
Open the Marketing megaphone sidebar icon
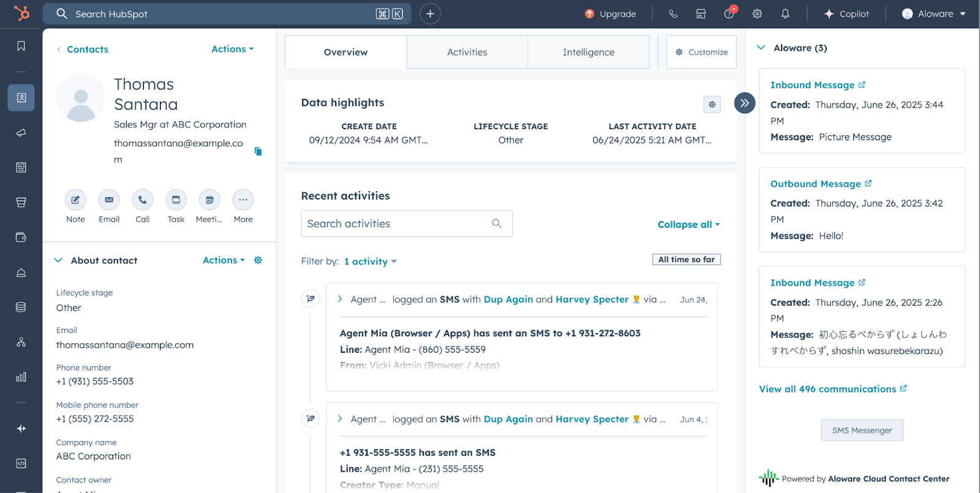click(x=21, y=133)
